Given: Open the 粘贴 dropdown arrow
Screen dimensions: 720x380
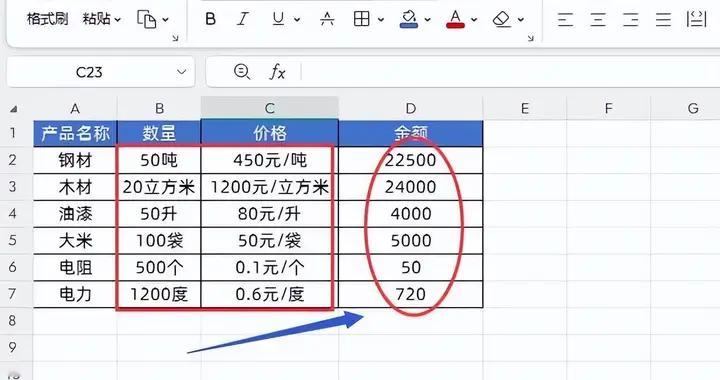Looking at the screenshot, I should coord(118,20).
